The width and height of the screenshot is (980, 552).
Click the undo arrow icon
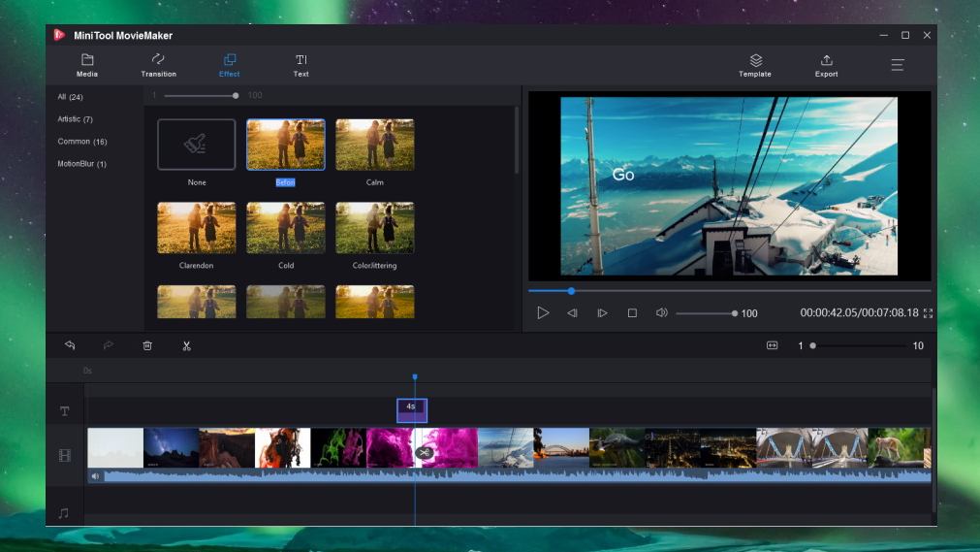70,345
